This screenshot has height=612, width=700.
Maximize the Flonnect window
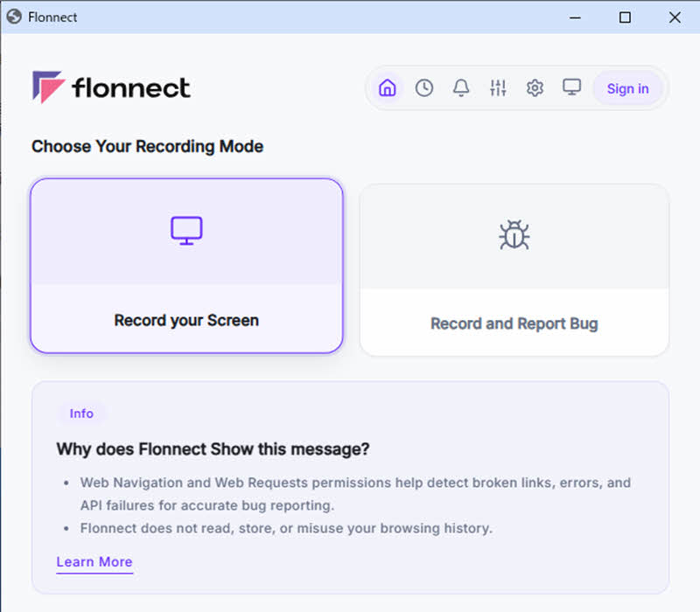625,17
